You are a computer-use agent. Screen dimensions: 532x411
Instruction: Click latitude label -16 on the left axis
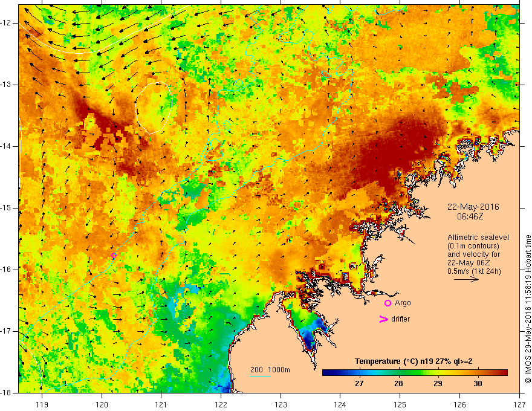tap(6, 270)
